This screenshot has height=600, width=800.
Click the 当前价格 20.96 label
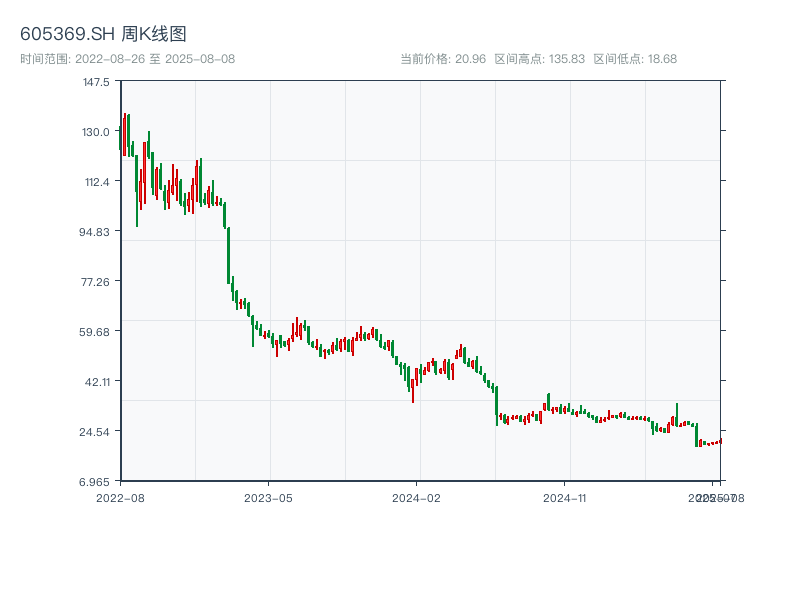click(x=443, y=59)
